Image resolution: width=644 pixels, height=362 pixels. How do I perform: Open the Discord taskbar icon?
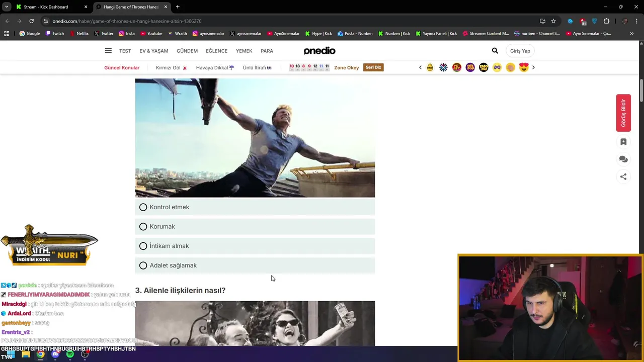(x=55, y=354)
